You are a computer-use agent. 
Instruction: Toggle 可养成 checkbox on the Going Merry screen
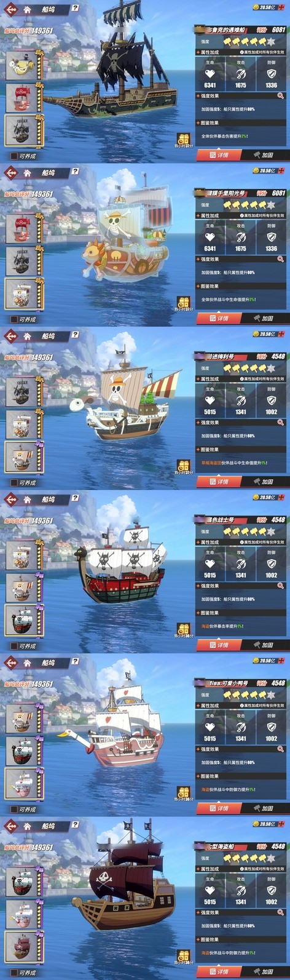(x=14, y=483)
